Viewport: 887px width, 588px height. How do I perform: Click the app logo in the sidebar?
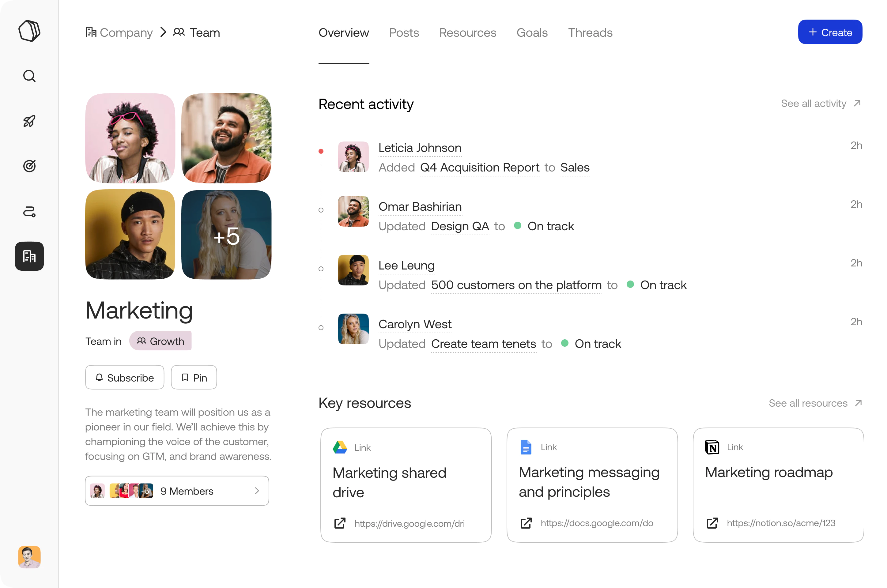click(29, 31)
